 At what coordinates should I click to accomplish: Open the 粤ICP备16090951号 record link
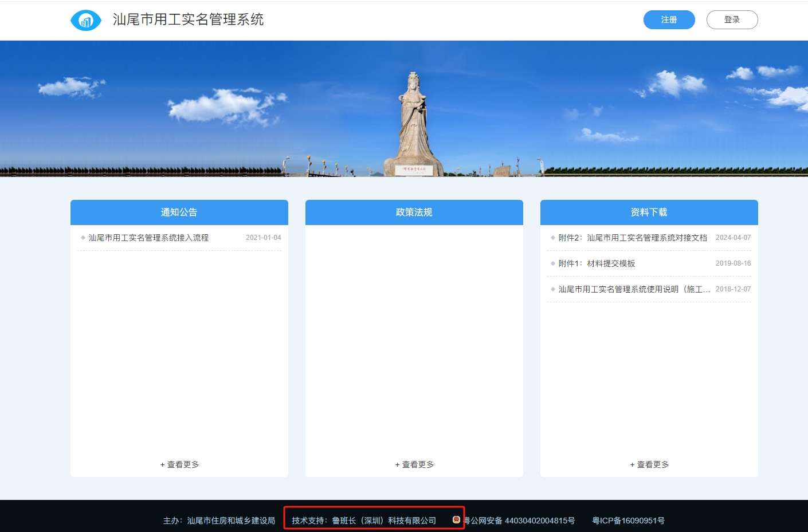(628, 520)
